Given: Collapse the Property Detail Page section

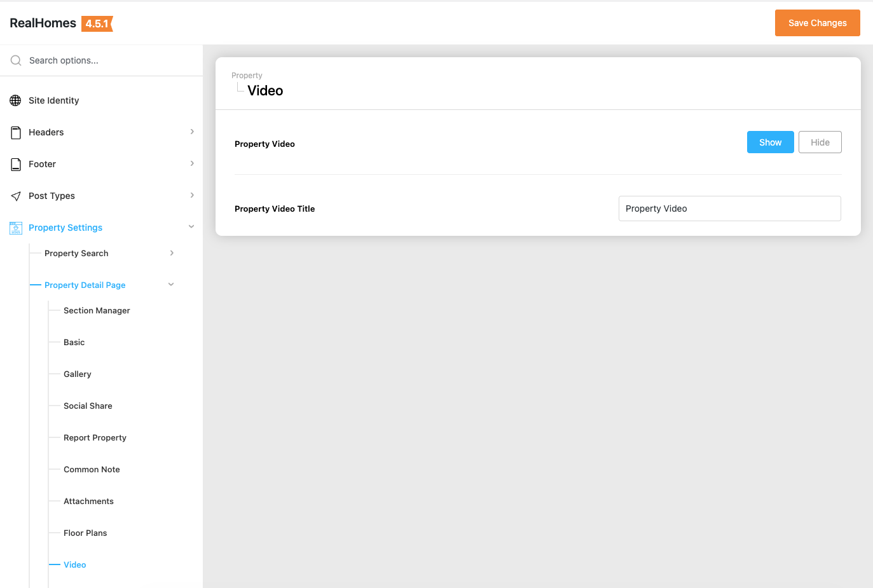Looking at the screenshot, I should point(171,285).
